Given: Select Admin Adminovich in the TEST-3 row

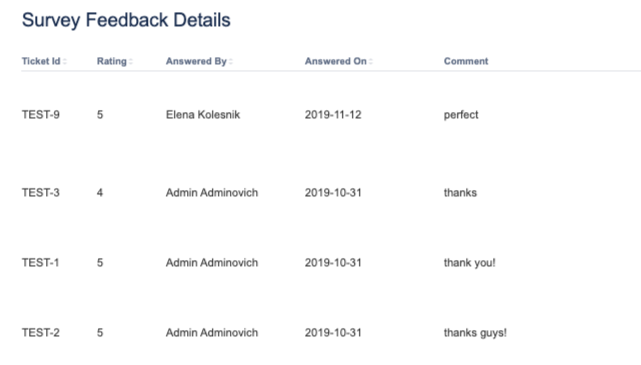Looking at the screenshot, I should pyautogui.click(x=212, y=193).
